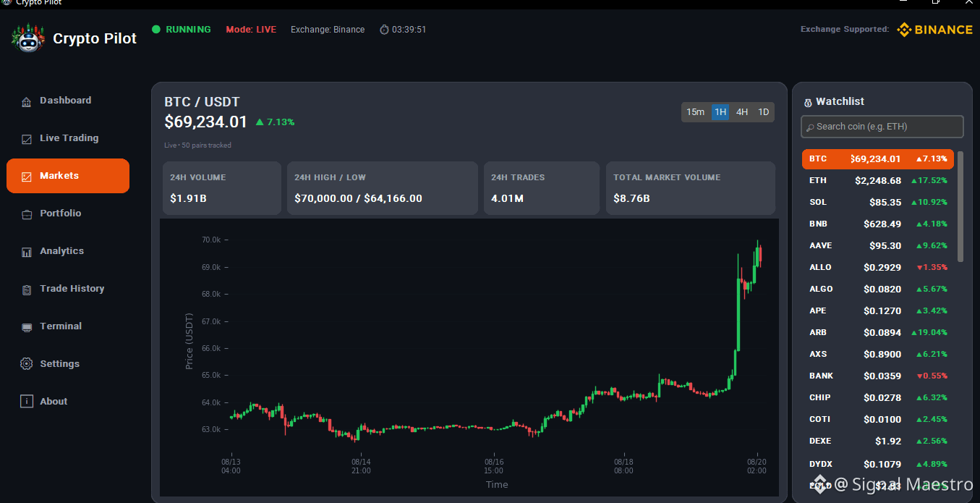The width and height of the screenshot is (980, 503).
Task: Select ALLO coin row
Action: point(878,268)
